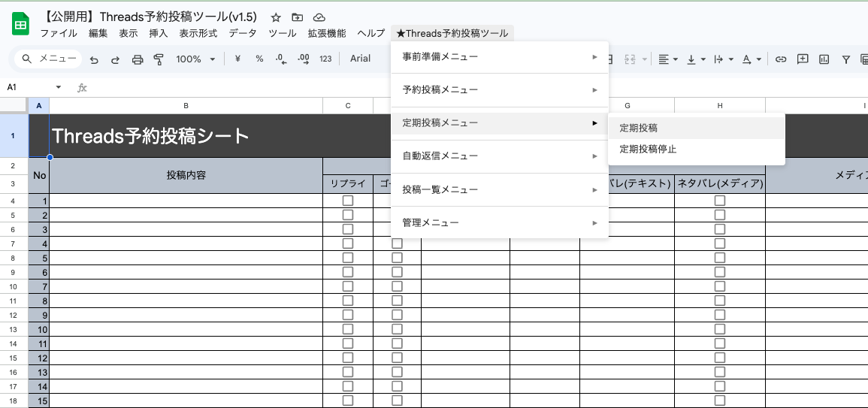This screenshot has height=408, width=868.
Task: Click the insert link icon
Action: tap(781, 59)
